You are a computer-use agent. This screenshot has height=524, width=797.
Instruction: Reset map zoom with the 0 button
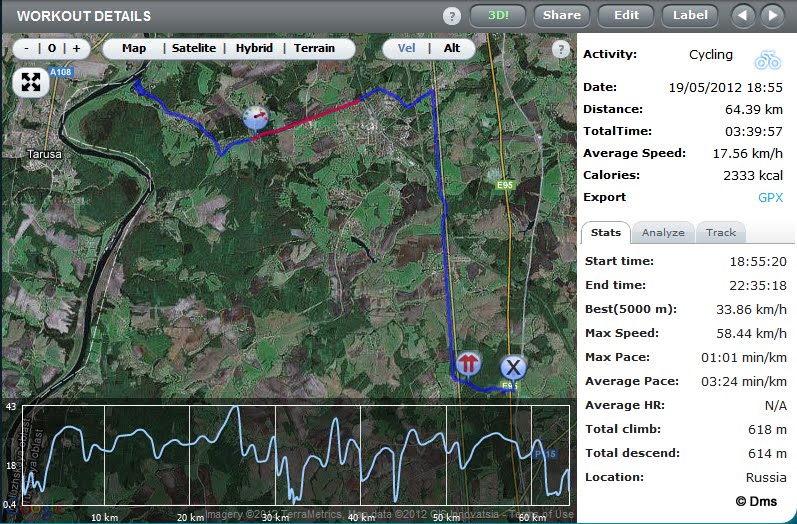tap(52, 48)
